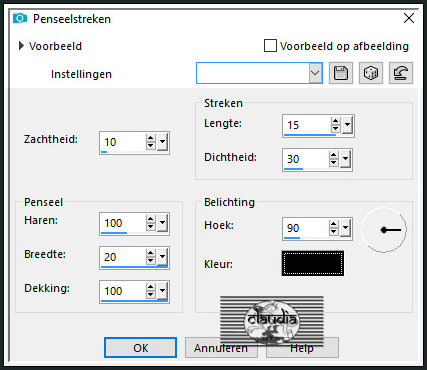This screenshot has width=427, height=370.
Task: Open the Dichtheid slider dropdown arrow
Action: pyautogui.click(x=345, y=159)
